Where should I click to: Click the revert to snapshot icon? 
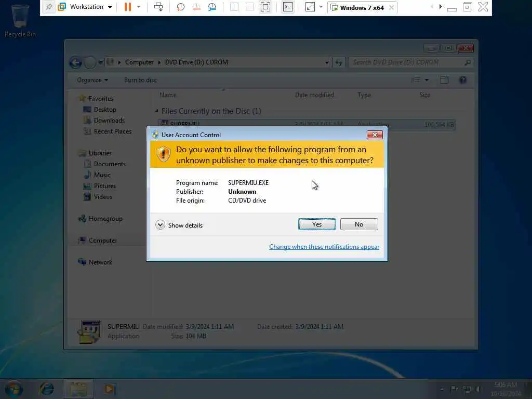coord(196,7)
